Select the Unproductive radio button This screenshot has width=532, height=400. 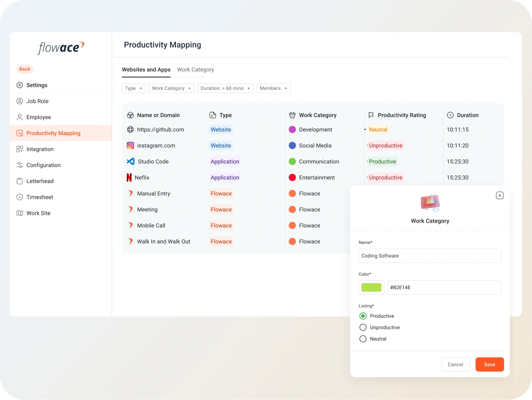[x=363, y=328]
